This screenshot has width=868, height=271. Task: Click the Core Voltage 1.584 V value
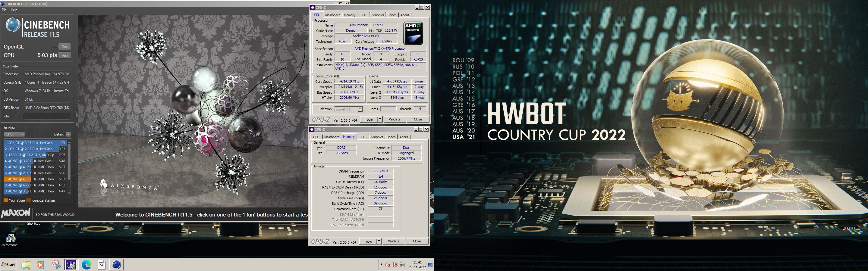386,42
